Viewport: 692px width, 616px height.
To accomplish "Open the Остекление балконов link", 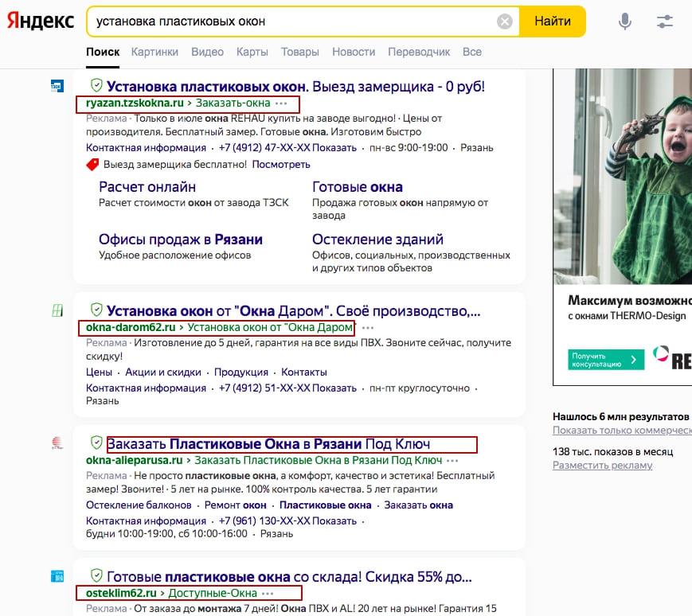I will tap(139, 505).
